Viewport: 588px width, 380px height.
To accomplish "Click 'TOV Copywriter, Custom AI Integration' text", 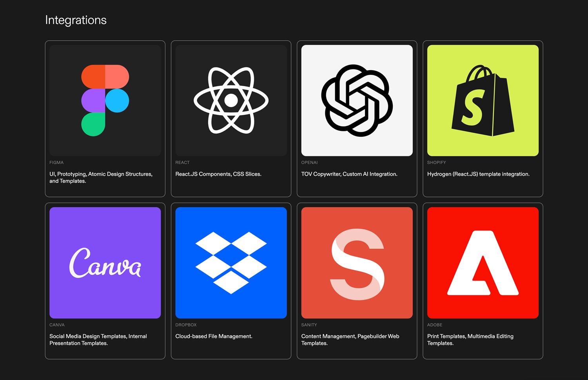I will (349, 174).
